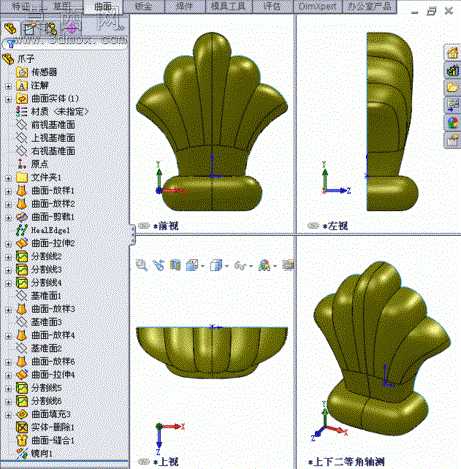Click the panel collapse handle beside the tree
The height and width of the screenshot is (469, 461).
point(133,235)
